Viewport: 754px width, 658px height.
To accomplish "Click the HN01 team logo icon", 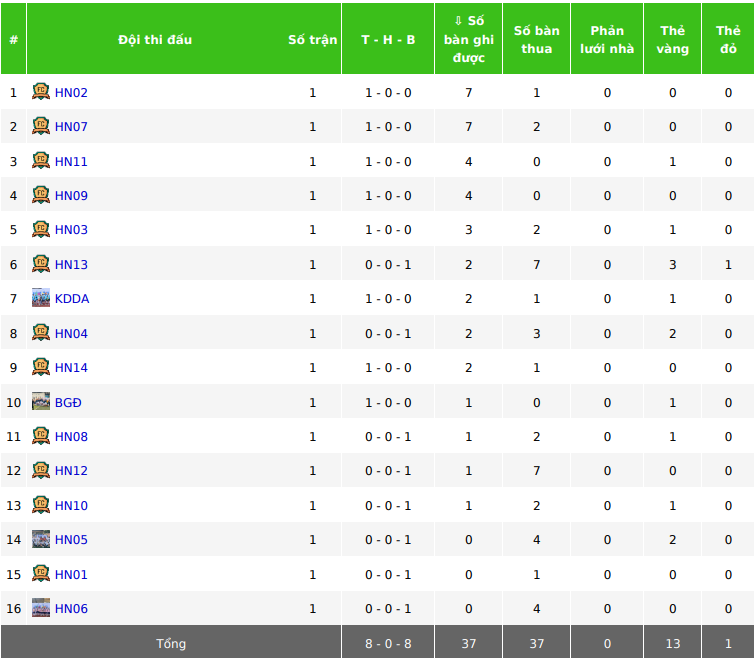I will [x=41, y=573].
